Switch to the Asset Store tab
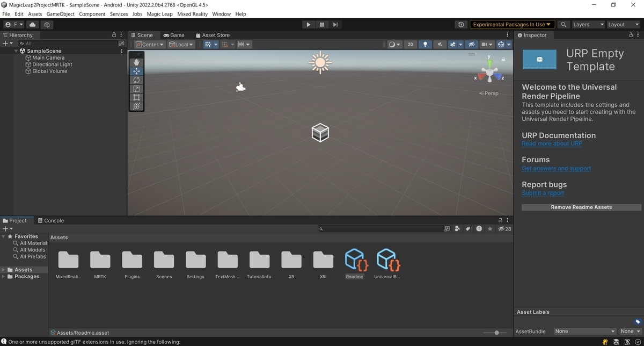This screenshot has height=346, width=644. (213, 35)
